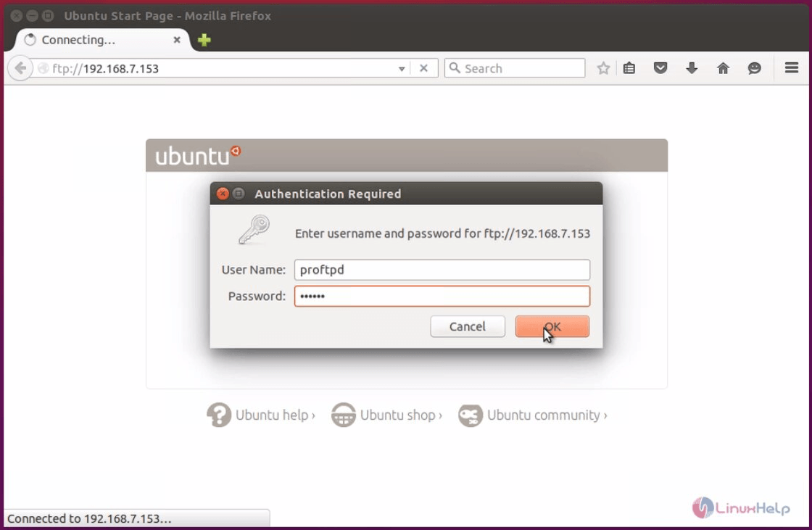Click the Search magnifier icon
The height and width of the screenshot is (530, 812).
[x=454, y=68]
